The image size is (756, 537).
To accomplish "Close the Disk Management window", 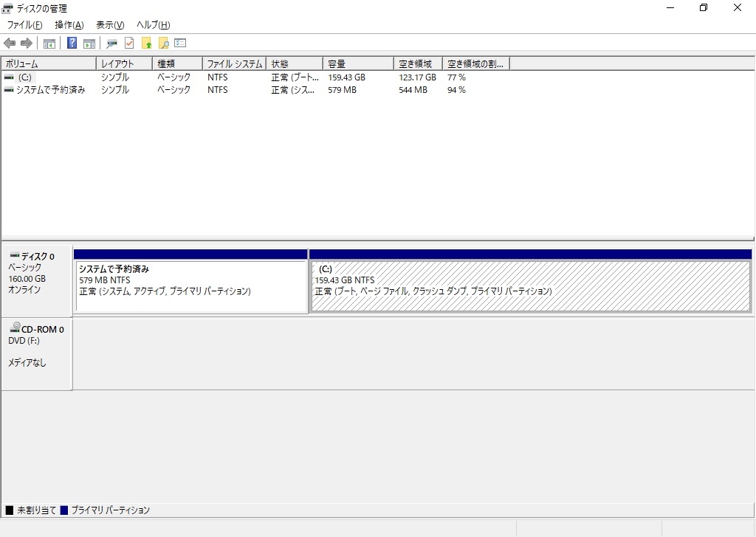I will pos(738,7).
